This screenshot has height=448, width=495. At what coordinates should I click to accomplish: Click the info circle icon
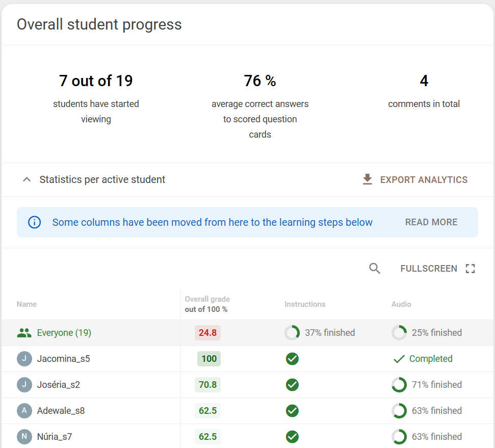pos(34,222)
